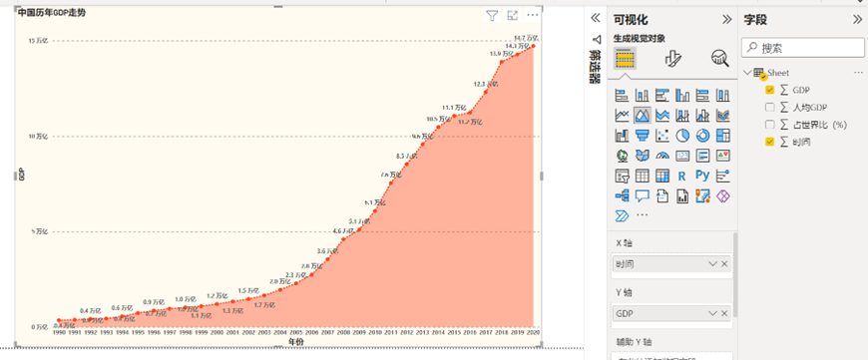
Task: Check the 占世界比 (%) field checkbox
Action: point(769,125)
